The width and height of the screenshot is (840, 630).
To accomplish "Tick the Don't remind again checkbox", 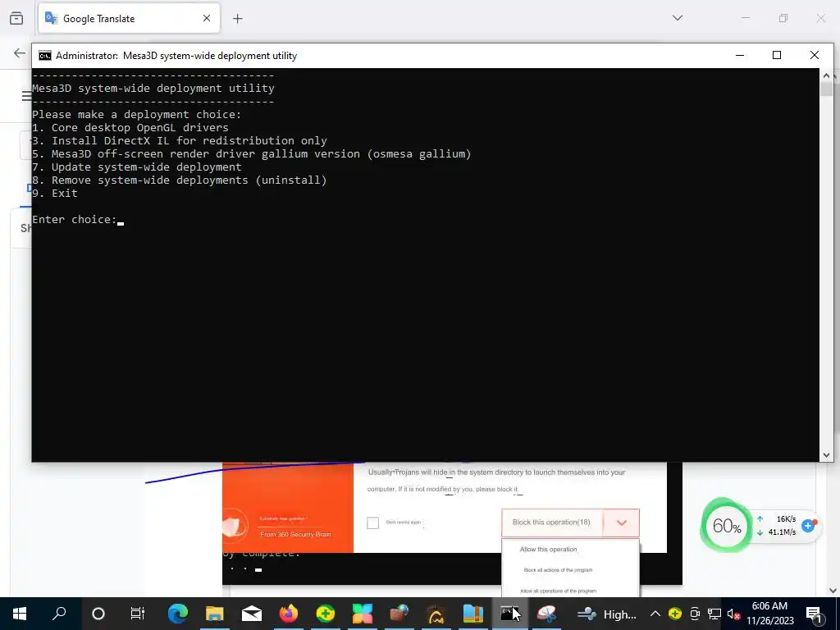I will [x=373, y=523].
